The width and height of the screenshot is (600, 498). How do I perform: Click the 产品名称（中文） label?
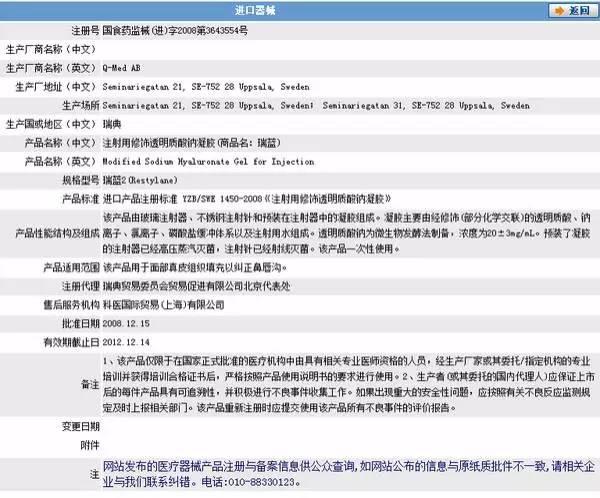pos(60,143)
